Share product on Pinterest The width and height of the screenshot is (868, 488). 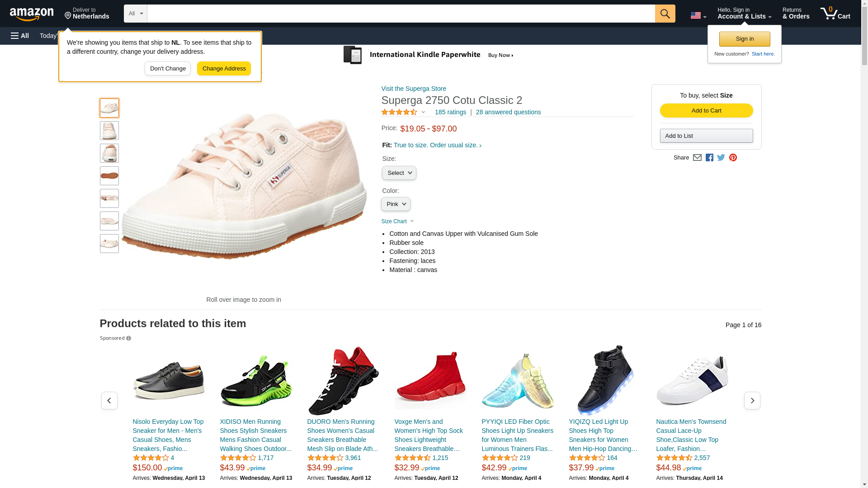tap(733, 158)
